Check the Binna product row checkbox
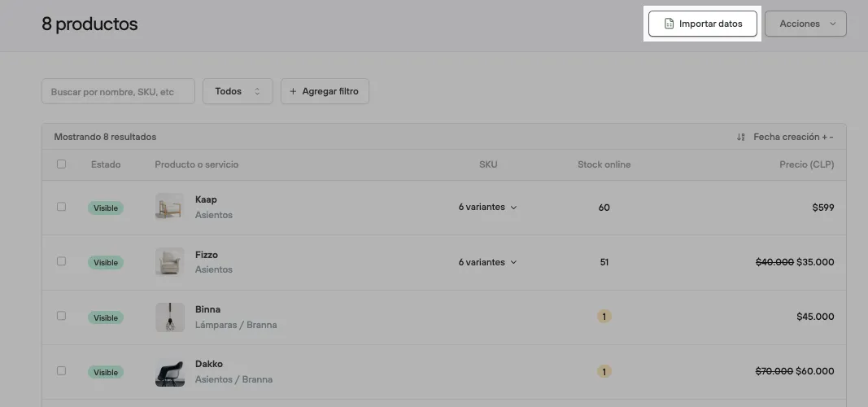The height and width of the screenshot is (407, 868). pyautogui.click(x=62, y=316)
